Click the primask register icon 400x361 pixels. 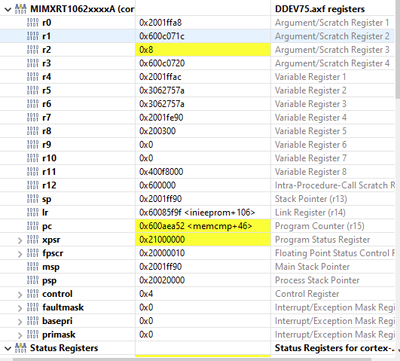(x=33, y=334)
